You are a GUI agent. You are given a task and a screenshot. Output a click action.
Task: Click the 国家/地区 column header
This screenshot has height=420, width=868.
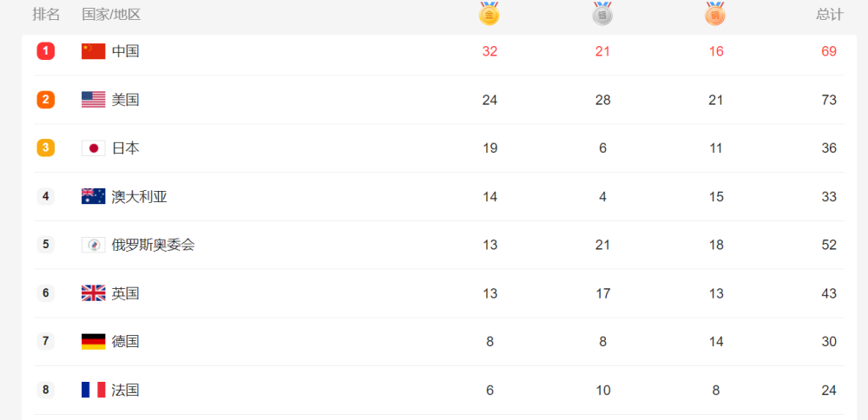pos(111,15)
